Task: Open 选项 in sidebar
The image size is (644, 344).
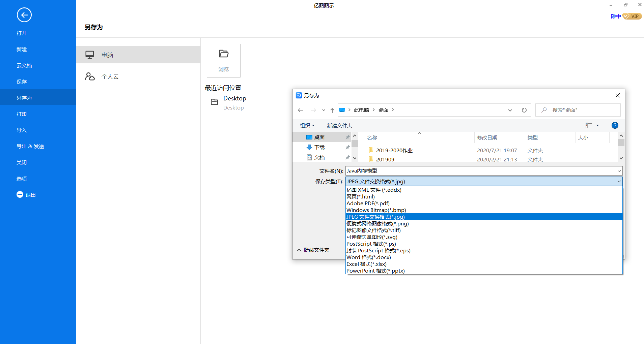Action: point(38,179)
